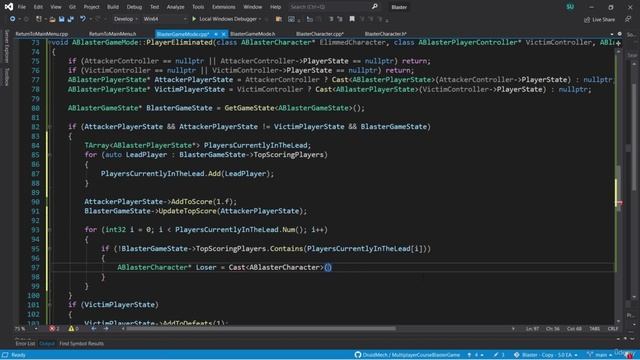Click the previous issue arrow
The width and height of the screenshot is (640, 360).
click(x=93, y=329)
